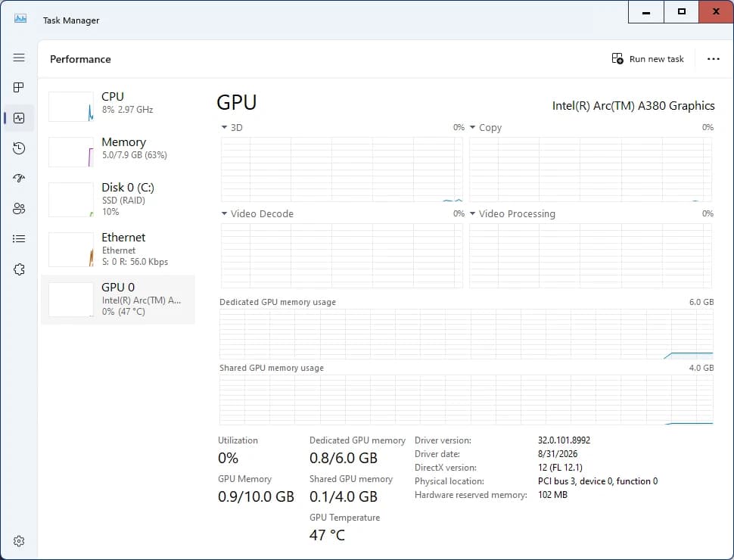Select the Performance page icon
This screenshot has width=734, height=560.
(19, 118)
